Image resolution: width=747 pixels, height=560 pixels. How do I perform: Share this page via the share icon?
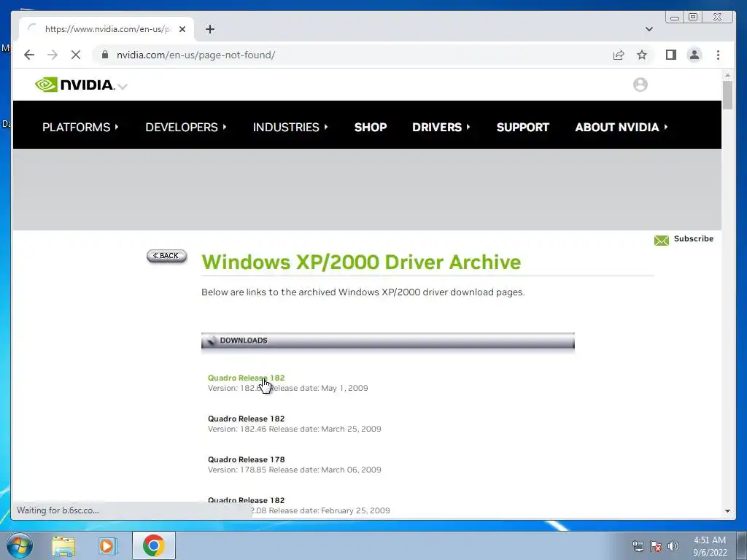pos(619,55)
